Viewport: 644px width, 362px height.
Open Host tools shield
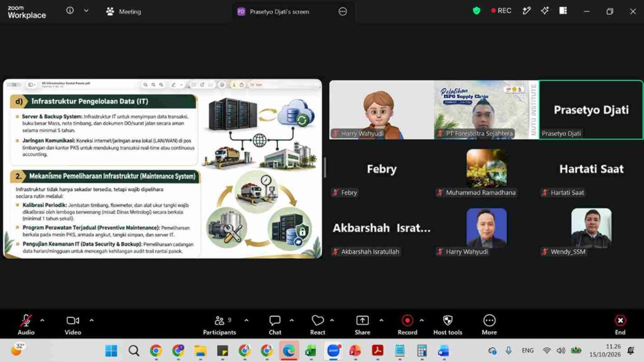(x=448, y=325)
